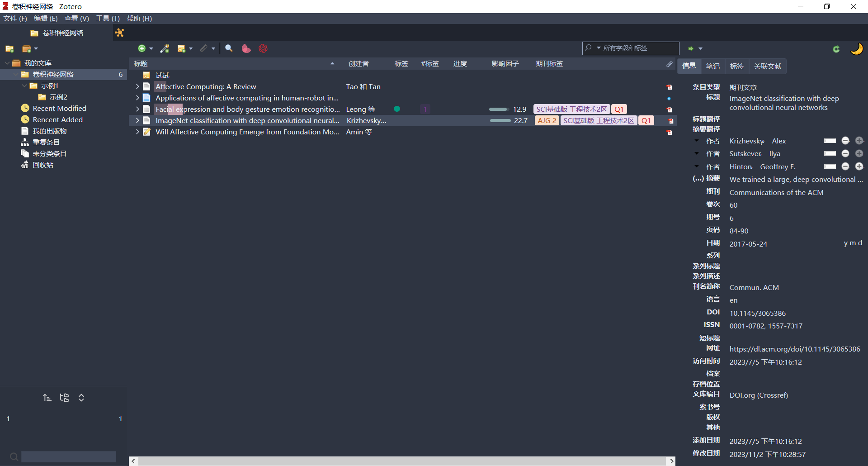This screenshot has height=466, width=868.
Task: Switch to the 标签 tab in item pane
Action: tap(737, 66)
